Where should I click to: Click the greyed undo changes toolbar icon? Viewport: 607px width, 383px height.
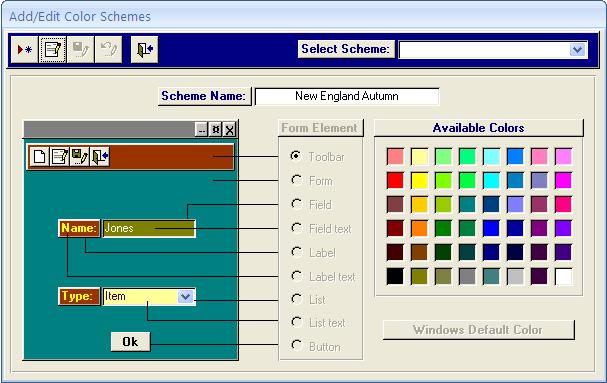tap(108, 50)
